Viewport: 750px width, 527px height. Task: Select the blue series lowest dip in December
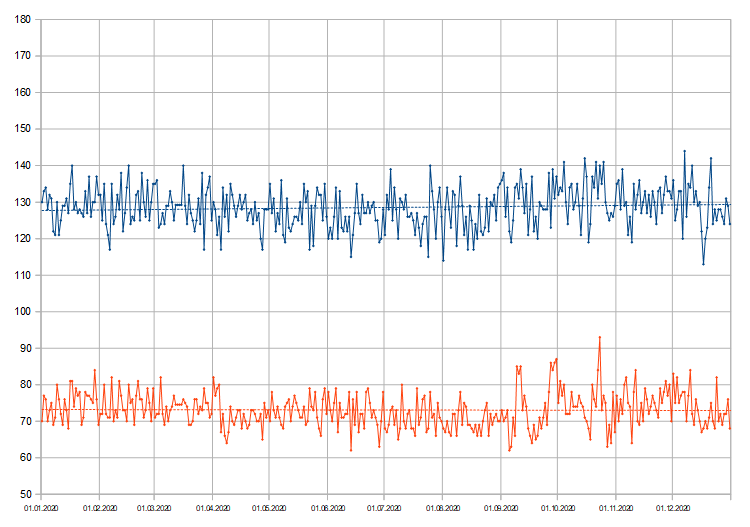pyautogui.click(x=703, y=264)
